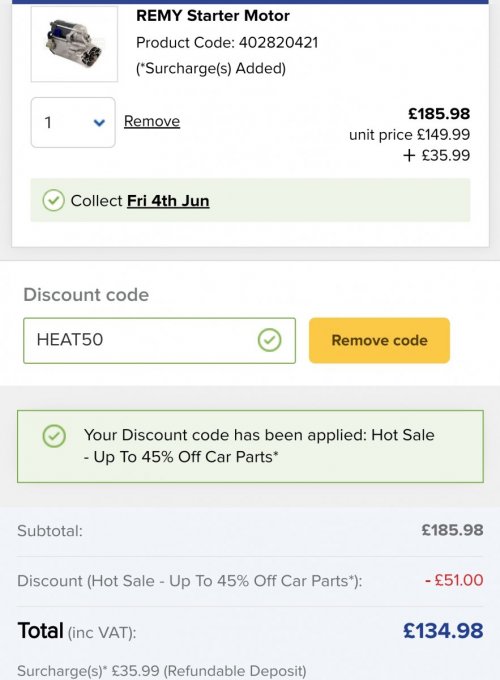Click the blue chevron in quantity selector
Image resolution: width=500 pixels, height=680 pixels.
[x=99, y=123]
